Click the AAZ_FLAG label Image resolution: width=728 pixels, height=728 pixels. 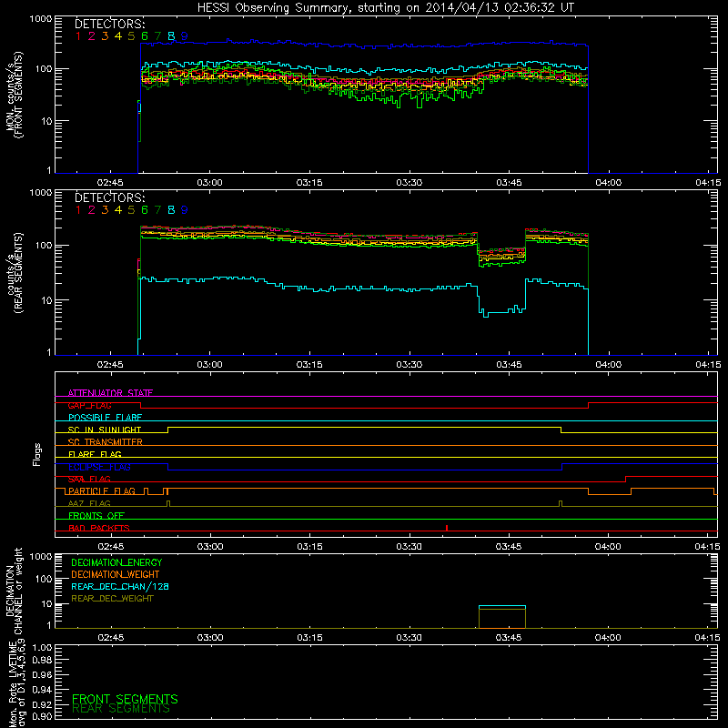tap(89, 503)
